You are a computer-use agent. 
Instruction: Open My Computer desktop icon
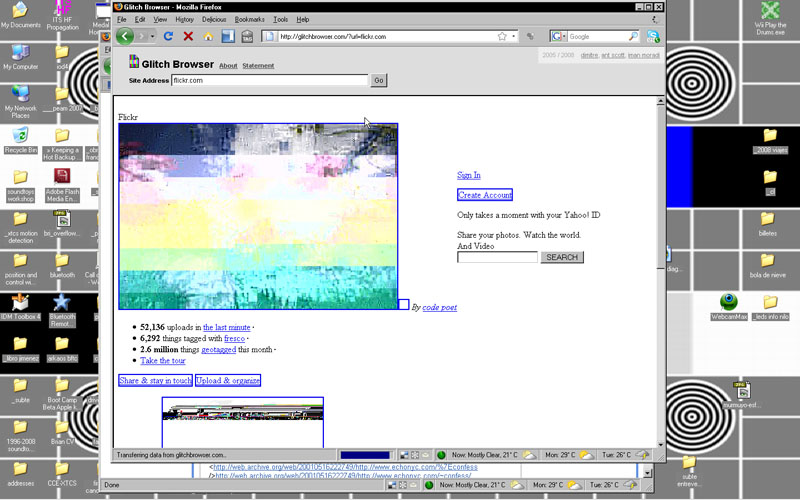(20, 57)
